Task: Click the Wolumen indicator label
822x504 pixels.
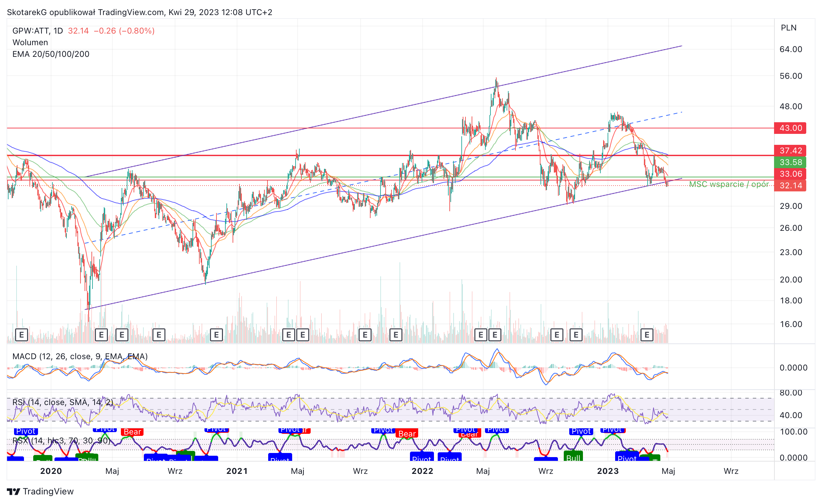Action: pos(30,42)
